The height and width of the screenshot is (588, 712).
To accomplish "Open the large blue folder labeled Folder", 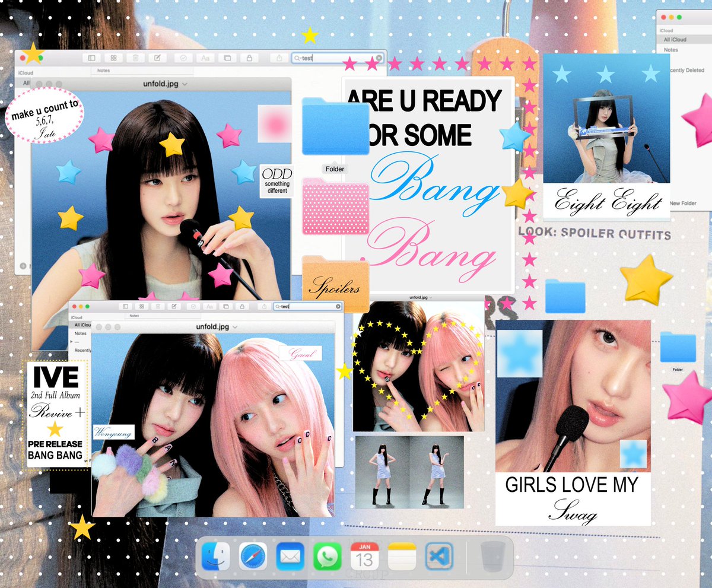I will click(x=335, y=126).
